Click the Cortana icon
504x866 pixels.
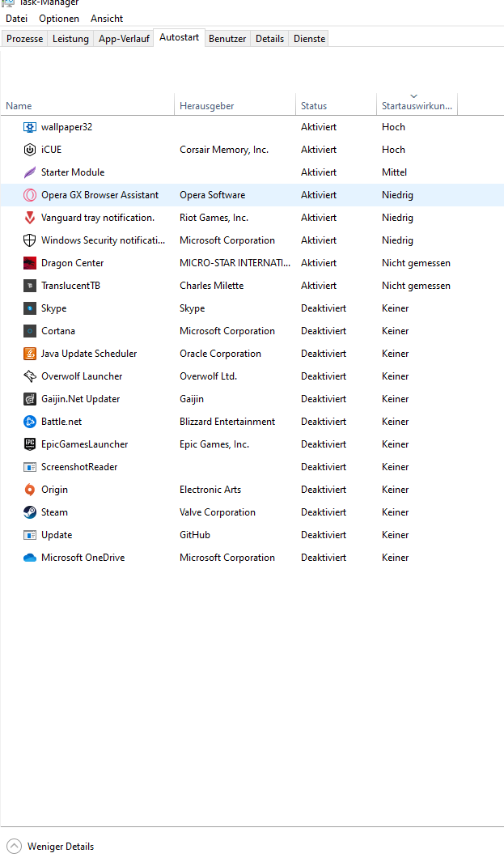pos(30,331)
